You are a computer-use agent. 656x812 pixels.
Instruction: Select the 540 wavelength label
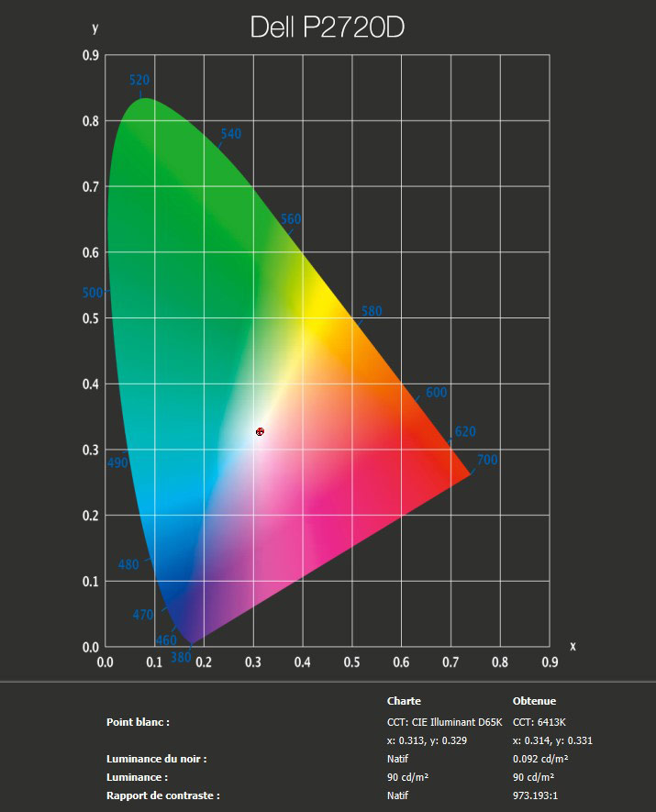point(230,134)
